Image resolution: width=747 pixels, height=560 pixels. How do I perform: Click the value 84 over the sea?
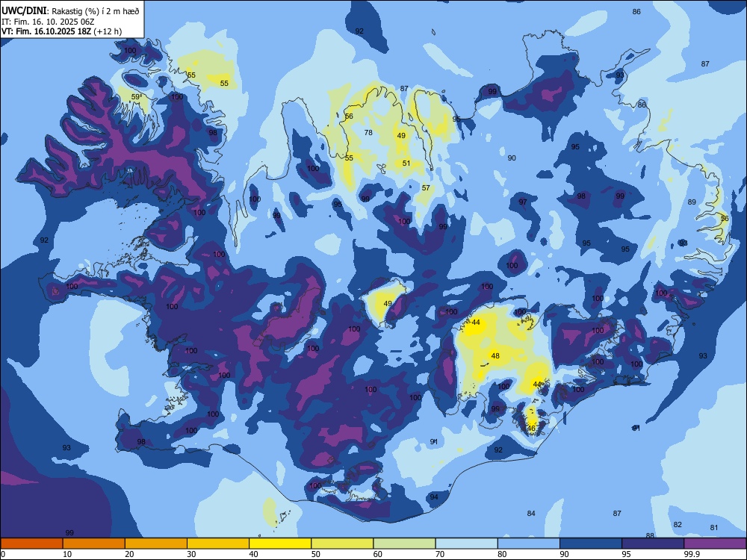pos(531,514)
